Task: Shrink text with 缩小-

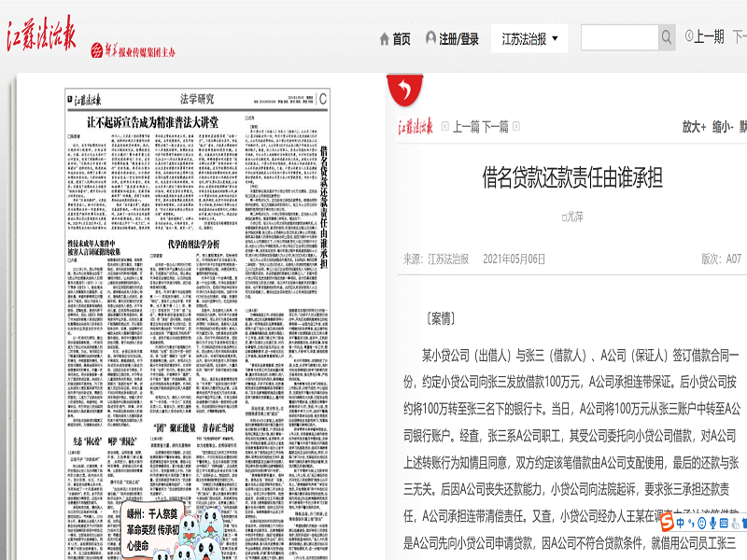Action: pos(722,127)
